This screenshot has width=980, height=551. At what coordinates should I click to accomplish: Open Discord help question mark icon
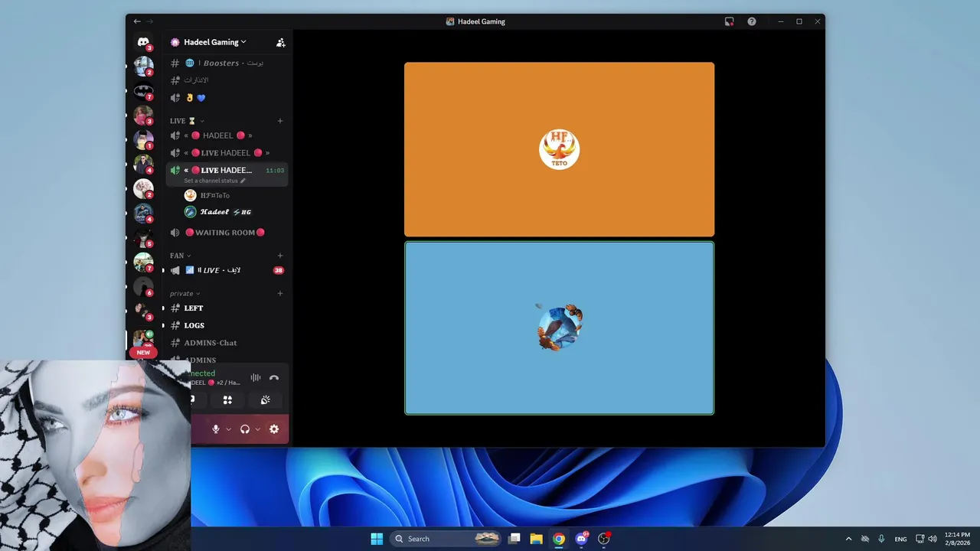[x=752, y=21]
